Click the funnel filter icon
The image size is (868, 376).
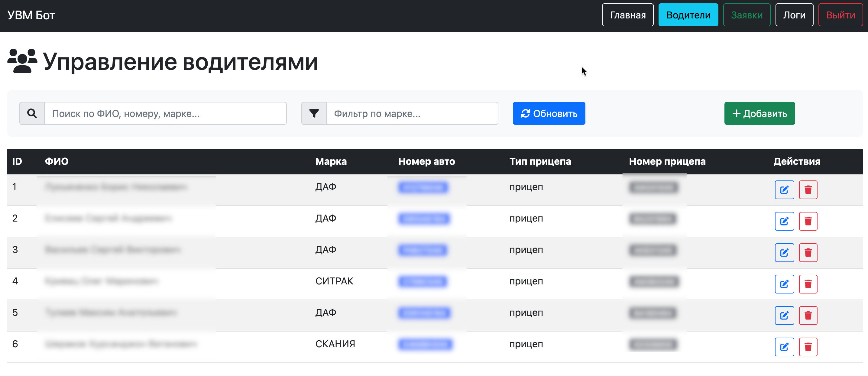pyautogui.click(x=314, y=114)
